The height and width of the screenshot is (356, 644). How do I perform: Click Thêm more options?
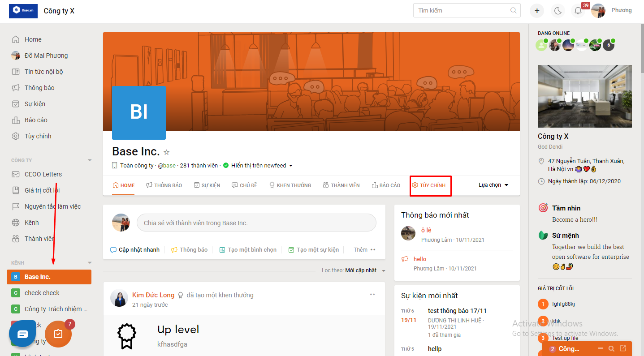click(364, 250)
